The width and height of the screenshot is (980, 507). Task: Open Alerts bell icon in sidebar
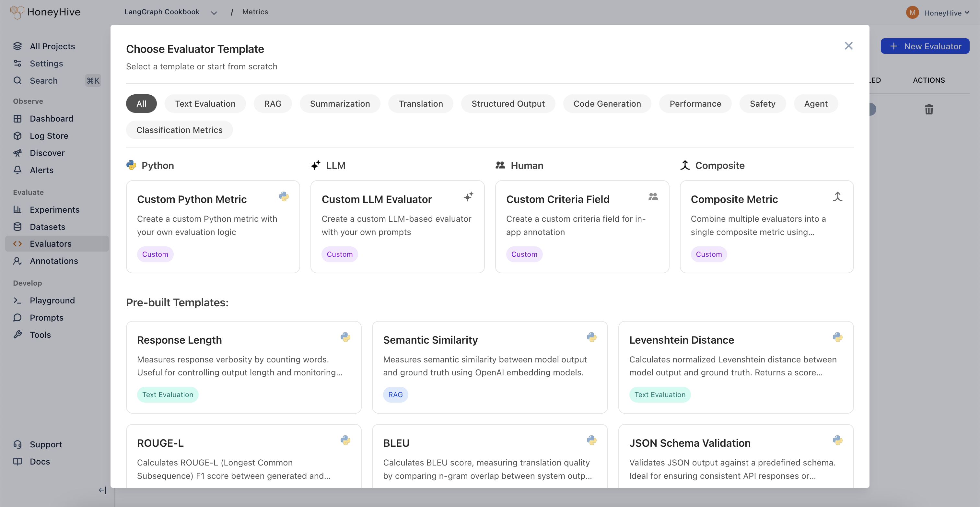coord(17,170)
